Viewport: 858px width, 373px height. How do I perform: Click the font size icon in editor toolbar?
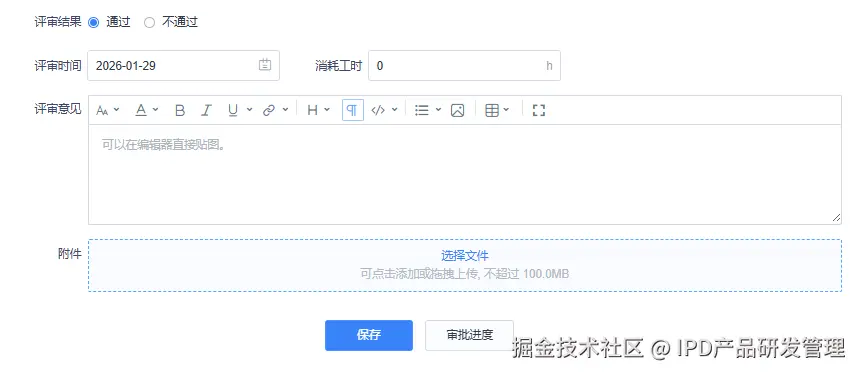[102, 110]
